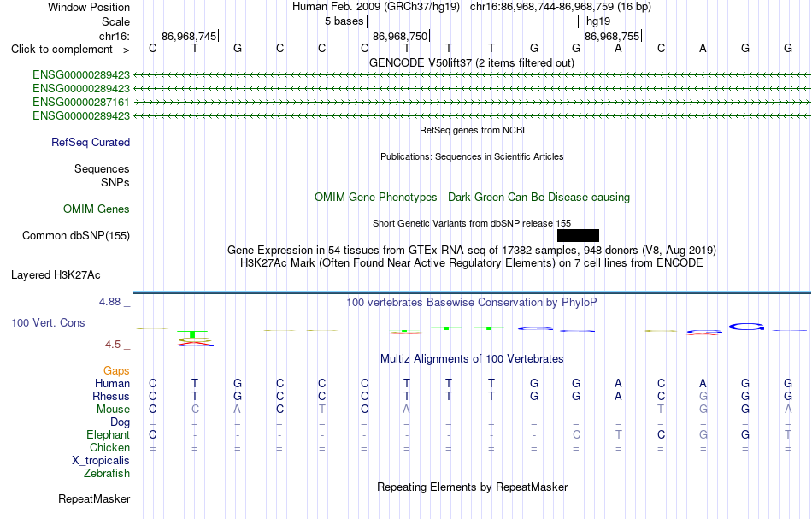Click the 86,968,750 position marker
Image resolution: width=812 pixels, height=519 pixels.
click(401, 36)
